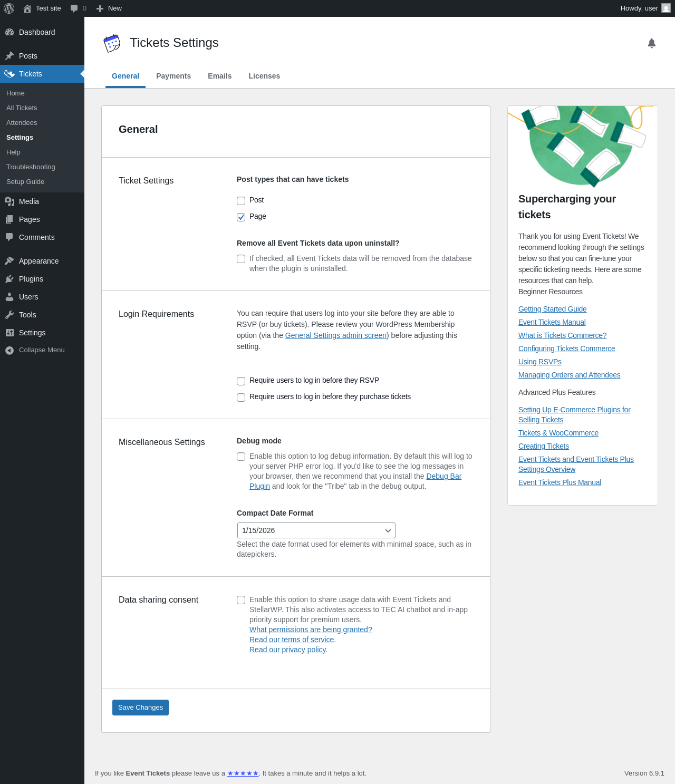Click the Plugins plug icon in sidebar

(9, 279)
